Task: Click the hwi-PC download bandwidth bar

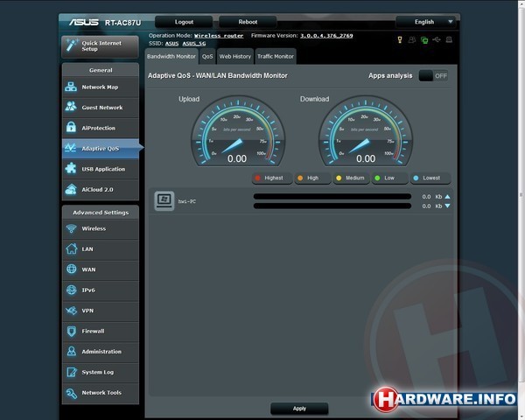Action: tap(332, 206)
